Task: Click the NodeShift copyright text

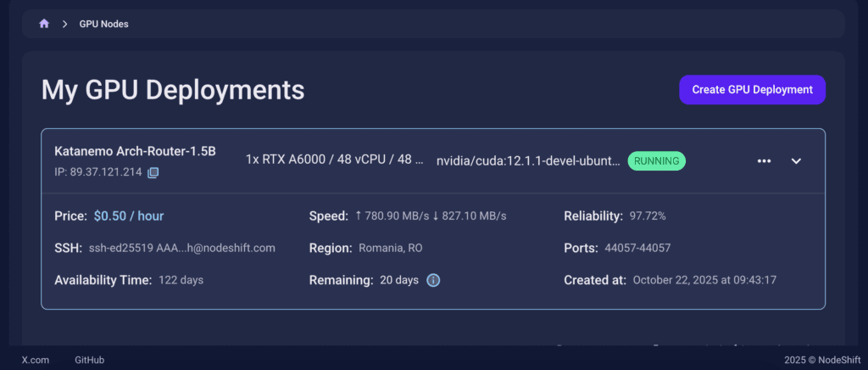Action: pyautogui.click(x=821, y=360)
